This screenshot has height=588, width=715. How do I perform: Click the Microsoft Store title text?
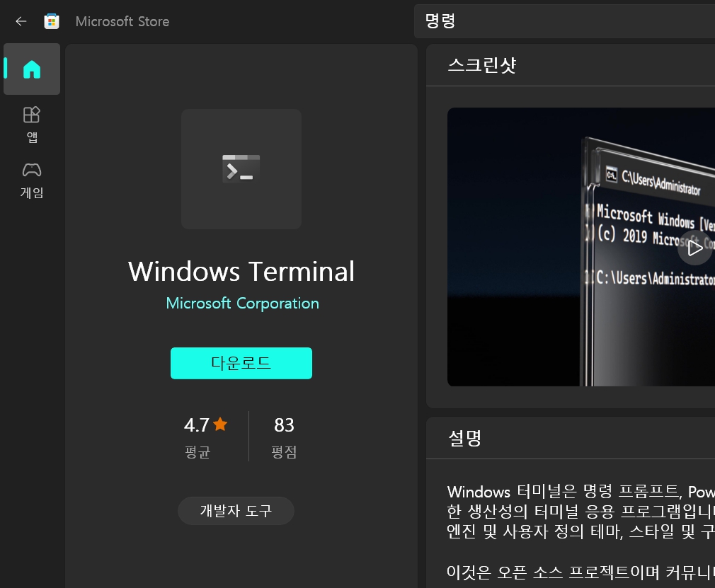(122, 21)
